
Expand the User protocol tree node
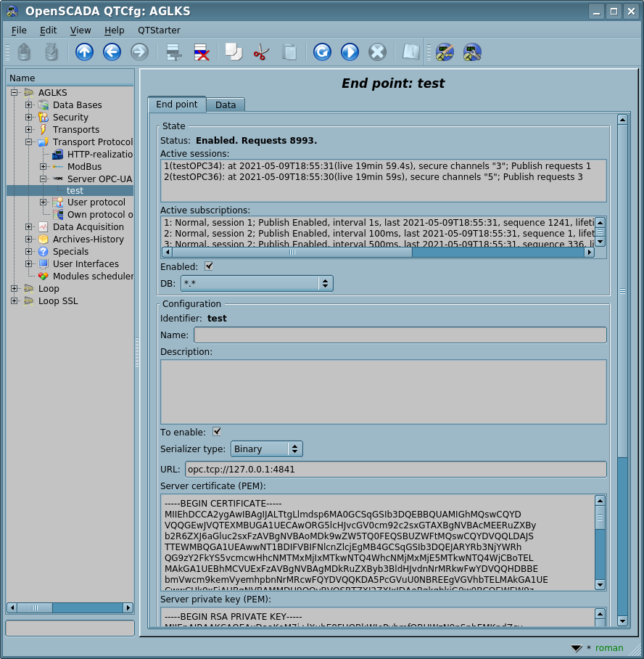click(44, 202)
